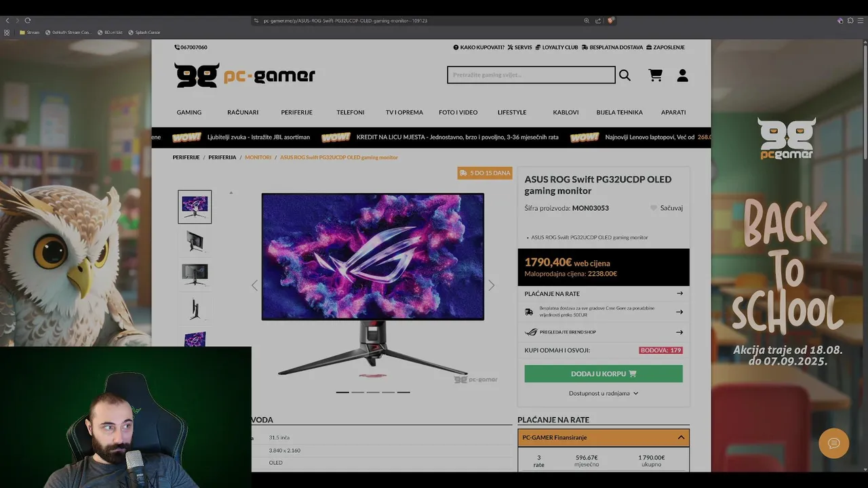Click the magnifier search icon
Screen dimensions: 868x488
(x=625, y=75)
